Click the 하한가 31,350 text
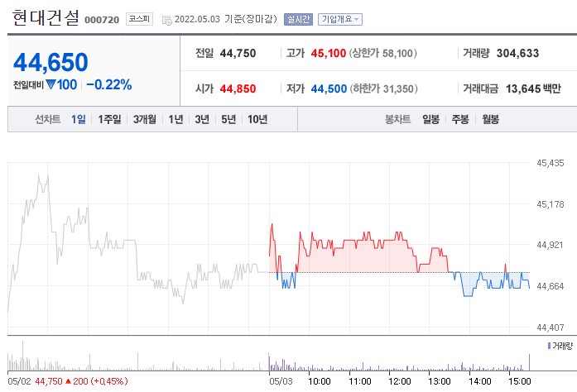 coord(383,88)
